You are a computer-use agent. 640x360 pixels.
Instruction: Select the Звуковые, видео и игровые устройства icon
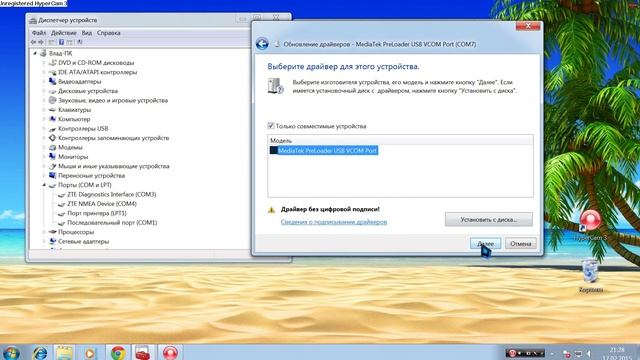pyautogui.click(x=52, y=100)
